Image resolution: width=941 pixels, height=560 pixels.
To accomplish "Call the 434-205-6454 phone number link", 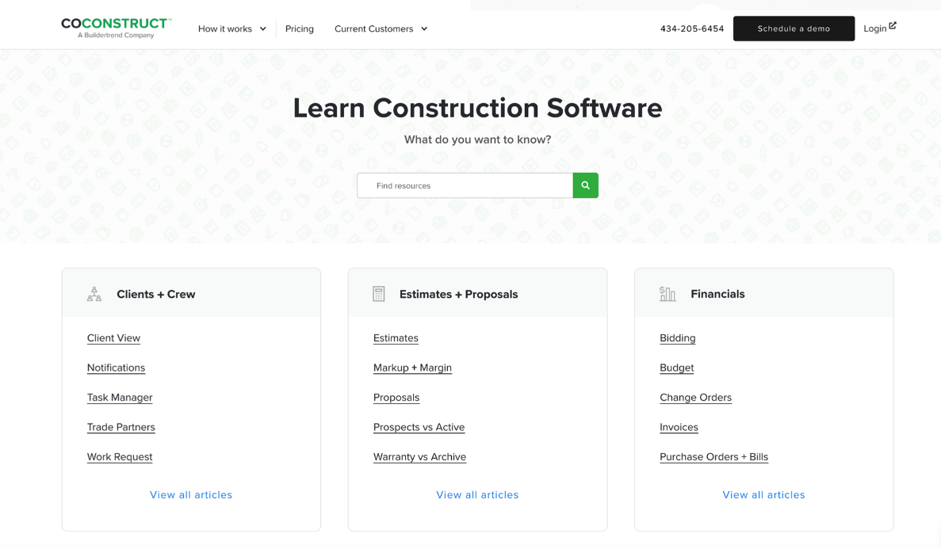I will tap(692, 29).
